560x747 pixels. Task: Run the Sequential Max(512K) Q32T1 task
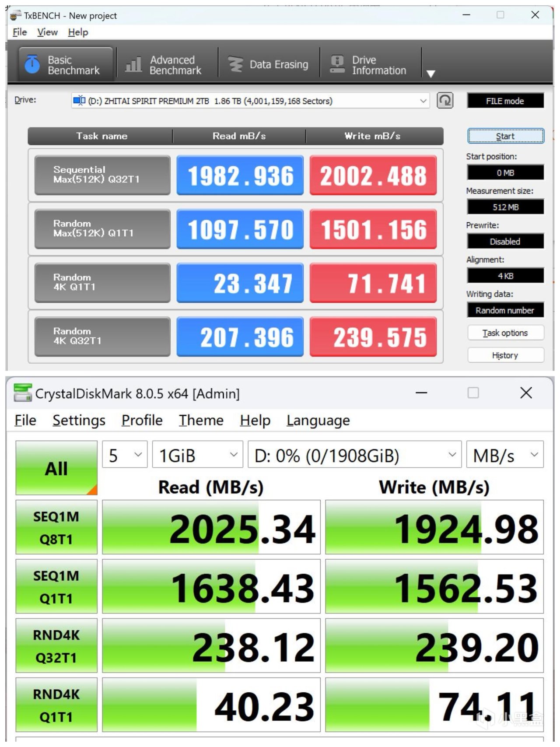(102, 175)
